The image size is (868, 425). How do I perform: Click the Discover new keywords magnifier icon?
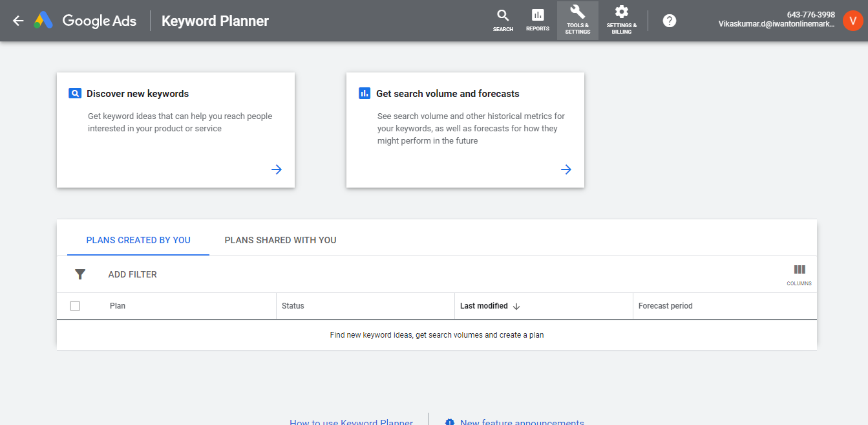75,93
